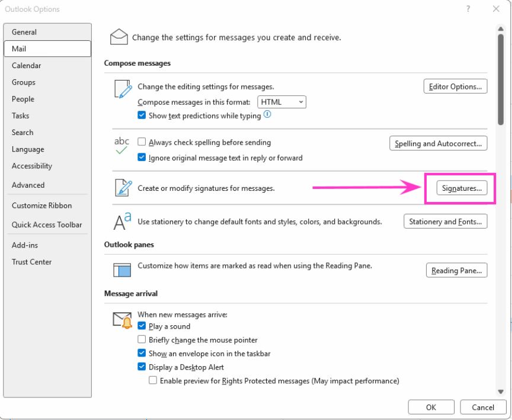Screen dimensions: 512x420
Task: Click the pencil-and-page editing settings icon
Action: click(x=123, y=89)
